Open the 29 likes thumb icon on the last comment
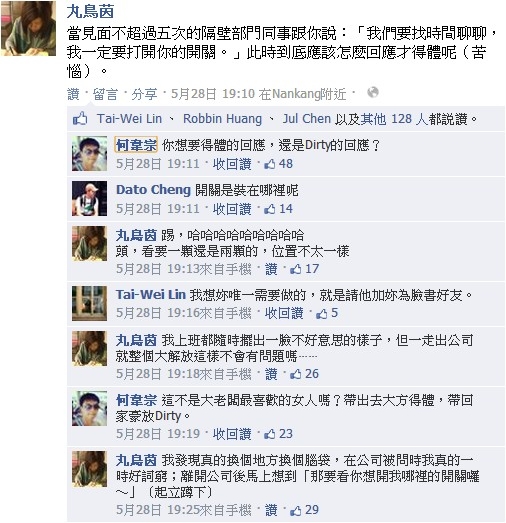Viewport: 506px width, 523px height. 296,510
